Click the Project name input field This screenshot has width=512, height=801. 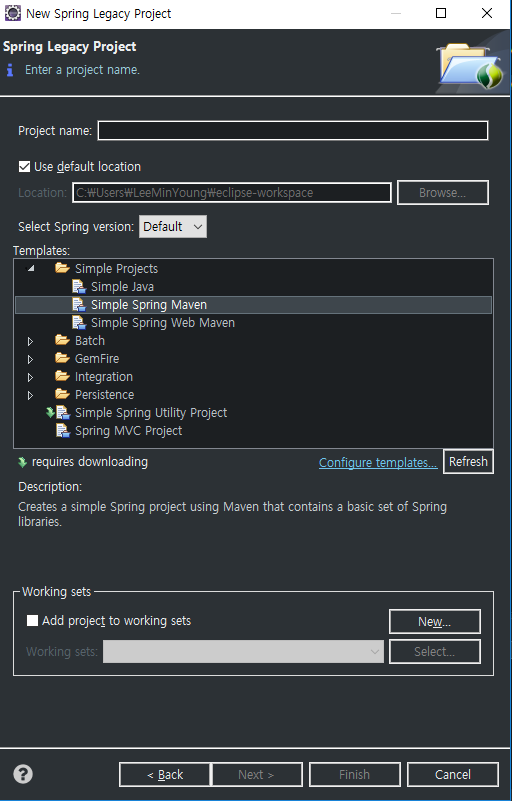[293, 130]
